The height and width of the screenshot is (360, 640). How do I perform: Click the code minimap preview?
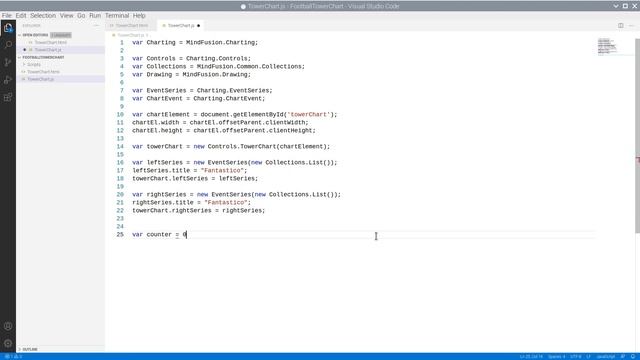click(607, 47)
